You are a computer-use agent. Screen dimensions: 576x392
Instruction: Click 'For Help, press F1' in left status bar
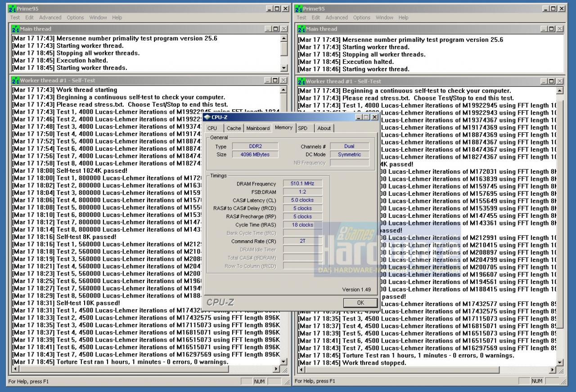[29, 382]
